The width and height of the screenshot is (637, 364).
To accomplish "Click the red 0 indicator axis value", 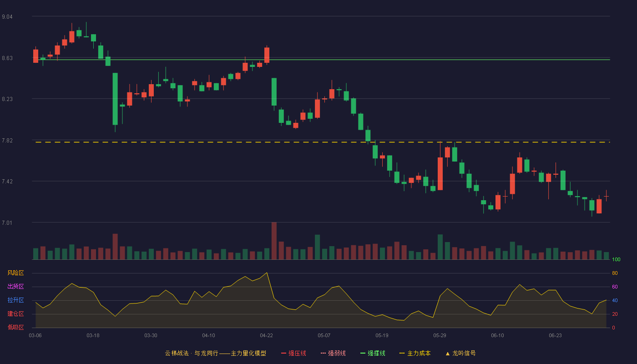I will [x=613, y=328].
